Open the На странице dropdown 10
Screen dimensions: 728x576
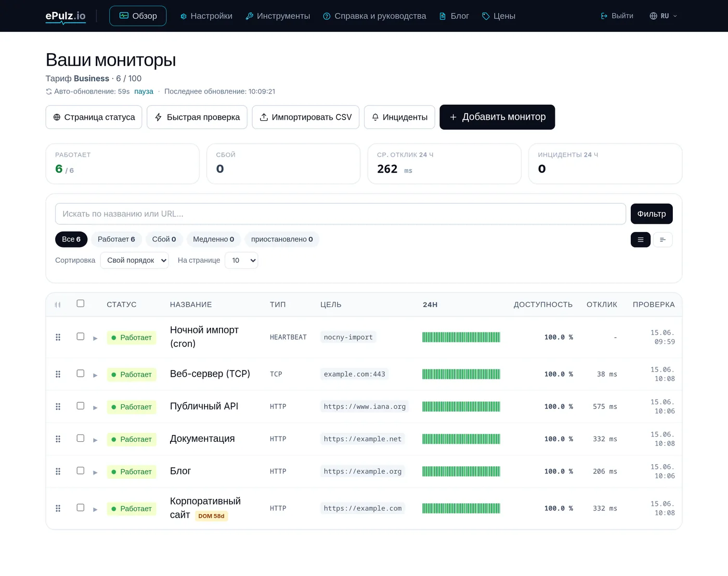point(242,260)
